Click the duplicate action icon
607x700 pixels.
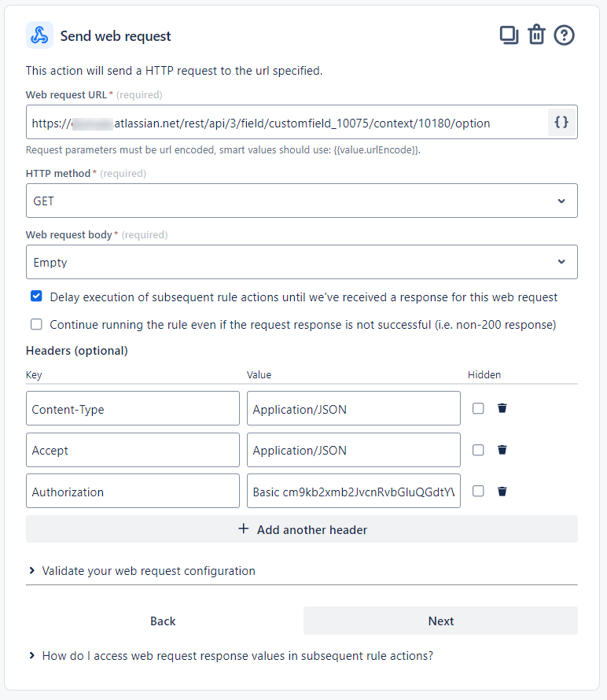click(510, 35)
